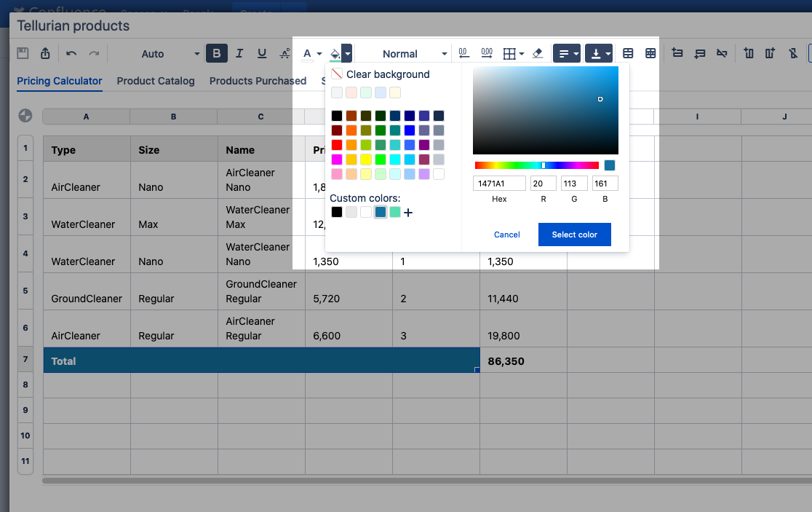Click the B value input field
The image size is (812, 512).
tap(605, 184)
